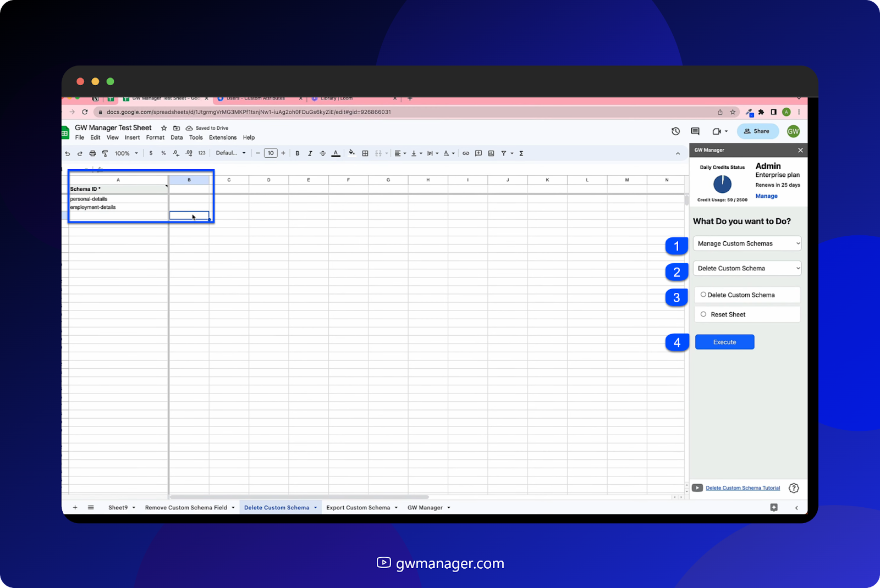
Task: Open cell borders options
Action: 365,153
